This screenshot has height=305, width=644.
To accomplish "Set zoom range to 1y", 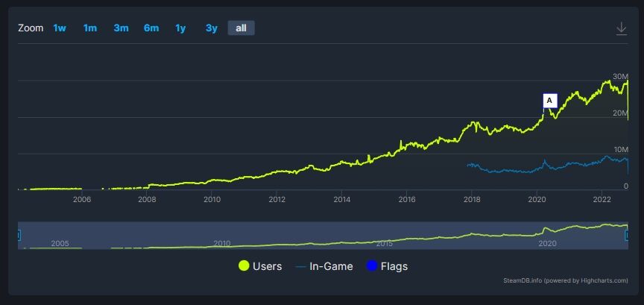I will (180, 28).
